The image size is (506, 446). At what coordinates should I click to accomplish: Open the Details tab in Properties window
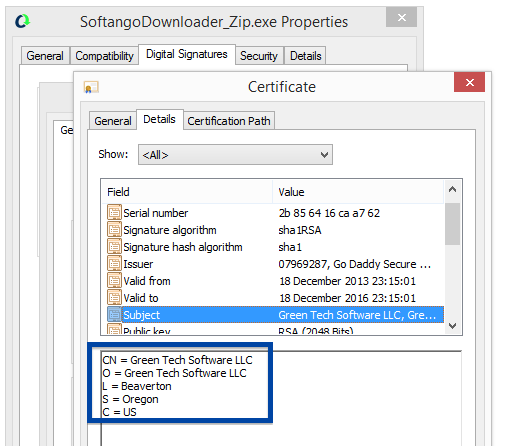pyautogui.click(x=306, y=56)
